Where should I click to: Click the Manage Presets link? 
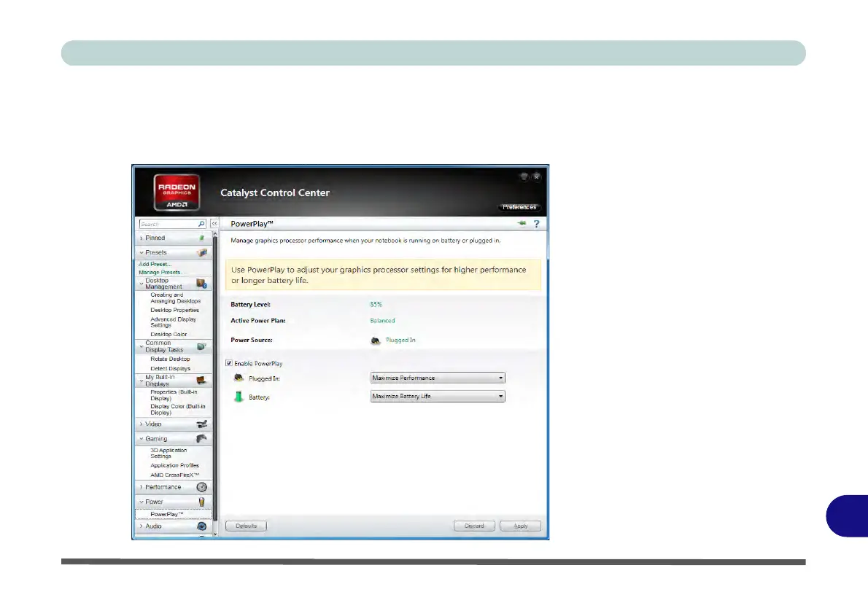[160, 272]
